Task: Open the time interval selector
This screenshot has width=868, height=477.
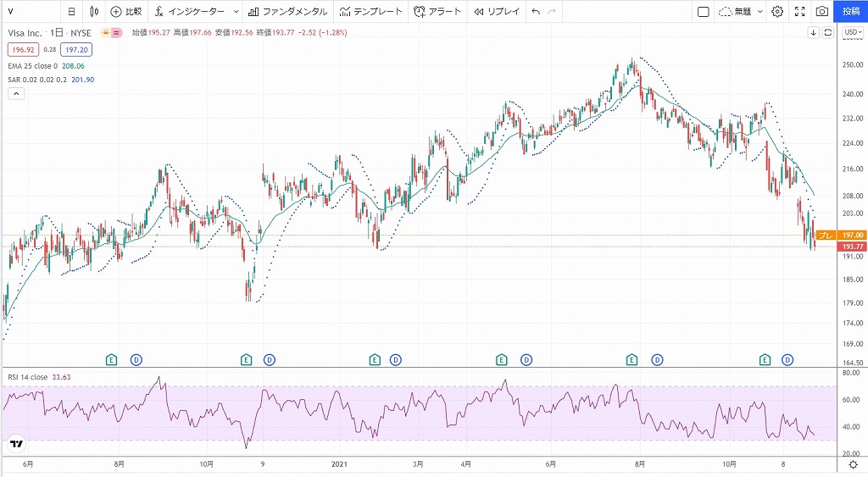Action: [71, 12]
